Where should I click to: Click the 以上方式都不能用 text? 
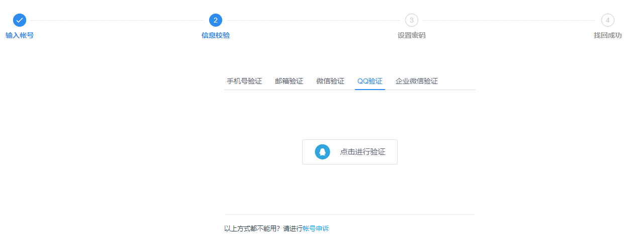[250, 228]
